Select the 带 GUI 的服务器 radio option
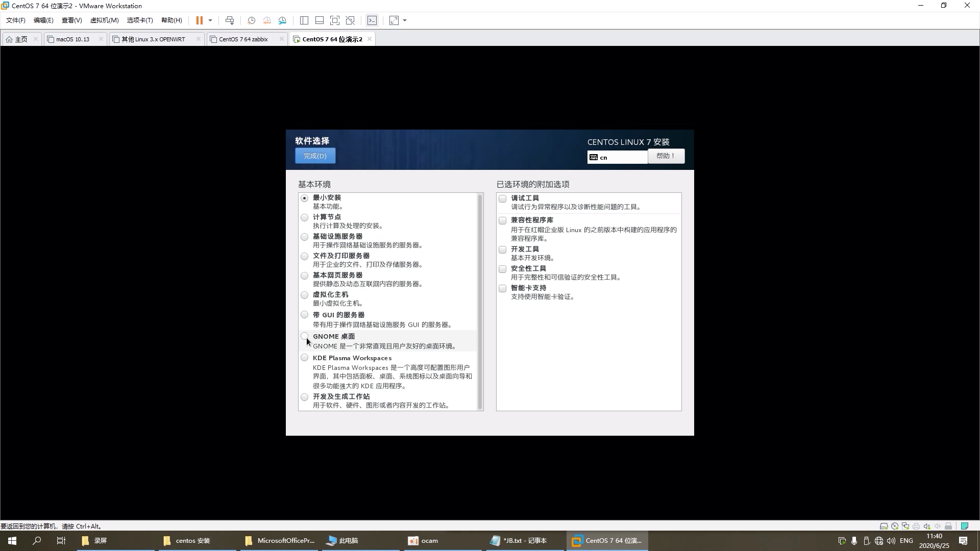Image resolution: width=980 pixels, height=551 pixels. (x=305, y=315)
